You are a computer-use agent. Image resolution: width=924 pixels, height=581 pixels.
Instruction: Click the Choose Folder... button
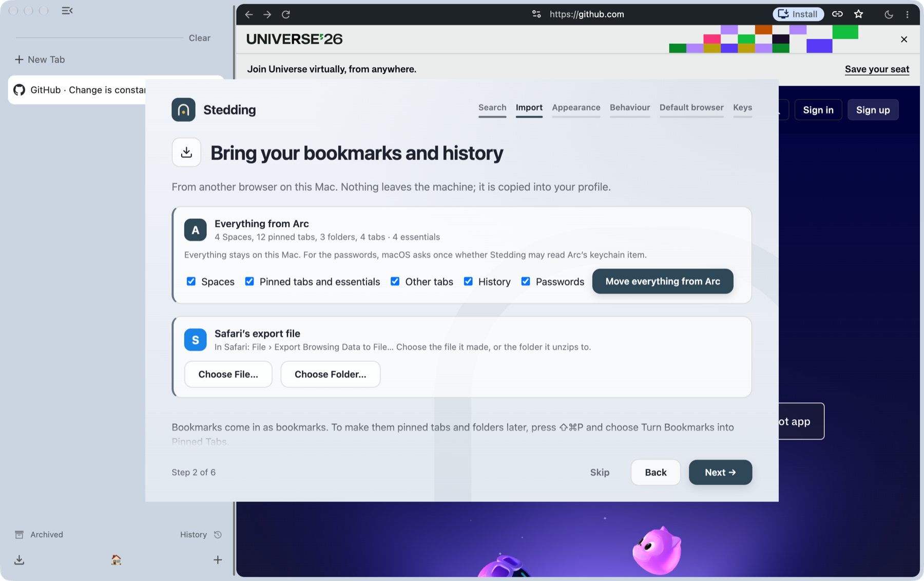pyautogui.click(x=331, y=374)
